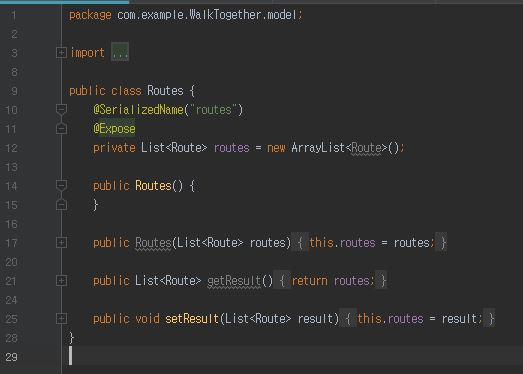This screenshot has width=523, height=374.
Task: Click the setResult method name
Action: (x=192, y=319)
